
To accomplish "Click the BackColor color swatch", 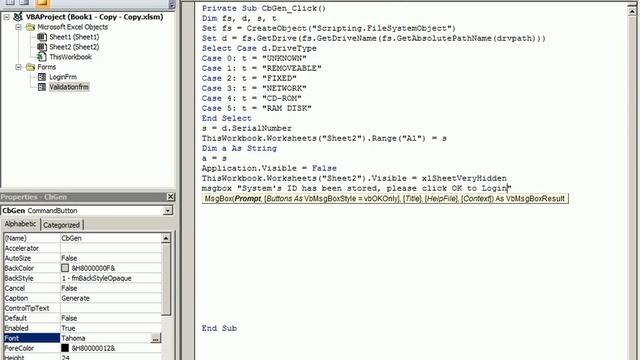I will pos(65,268).
